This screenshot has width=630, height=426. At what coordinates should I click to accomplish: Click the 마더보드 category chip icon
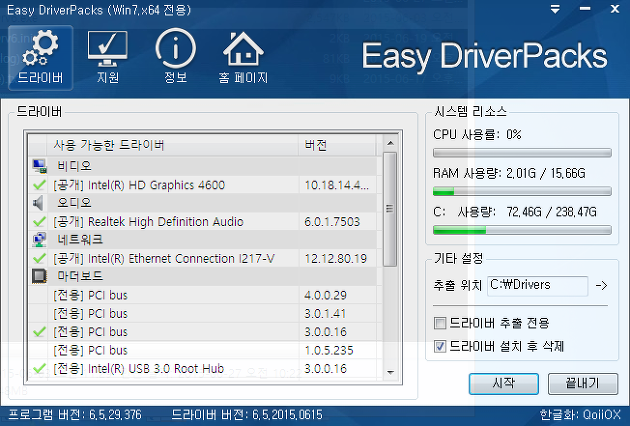39,276
